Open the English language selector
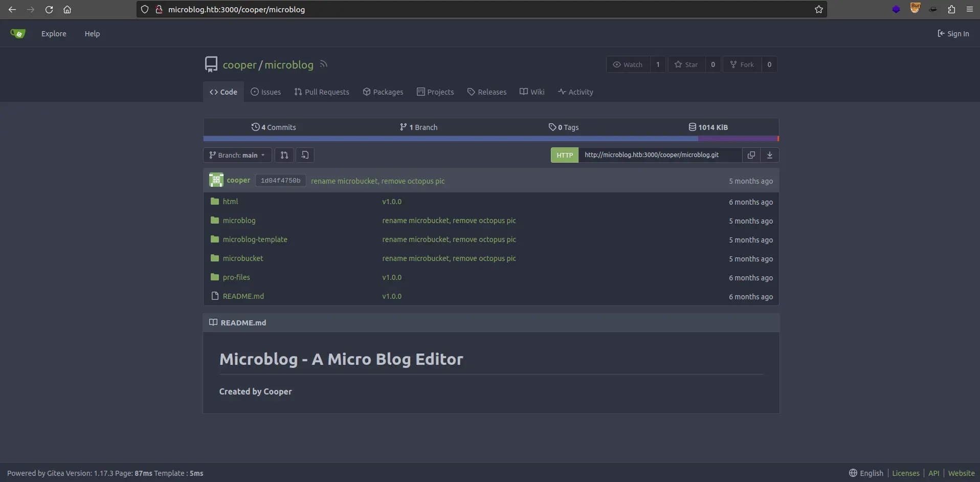980x482 pixels. pos(866,473)
